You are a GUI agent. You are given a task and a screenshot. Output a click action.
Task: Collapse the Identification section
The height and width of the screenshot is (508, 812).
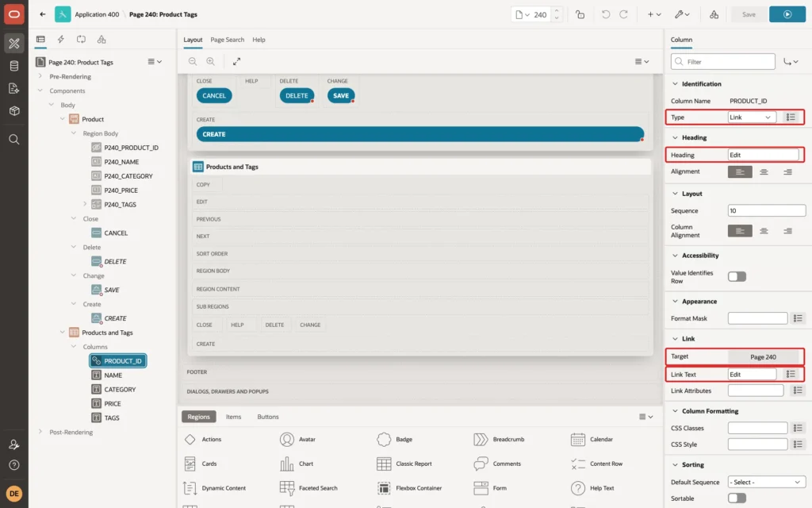click(675, 83)
